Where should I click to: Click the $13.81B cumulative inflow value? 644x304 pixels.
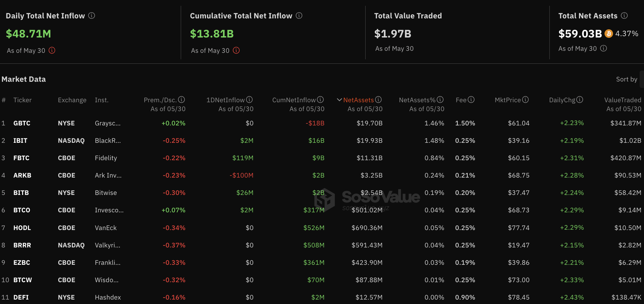212,34
